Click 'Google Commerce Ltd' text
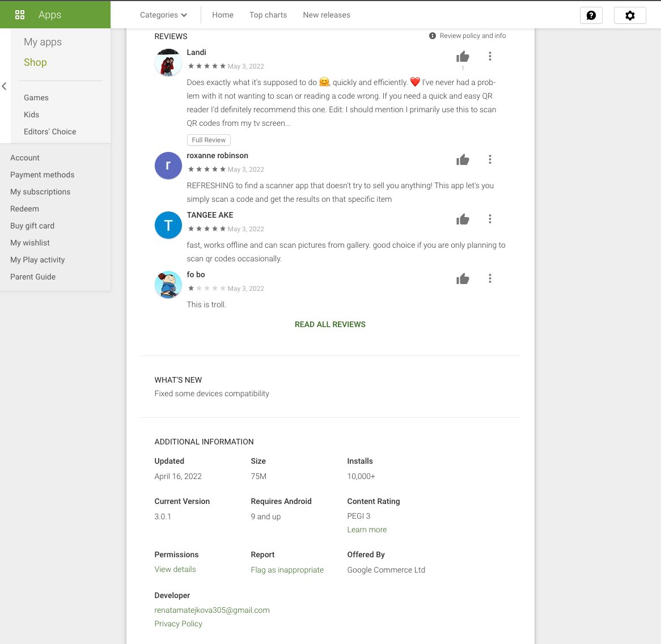The width and height of the screenshot is (661, 644). [386, 570]
